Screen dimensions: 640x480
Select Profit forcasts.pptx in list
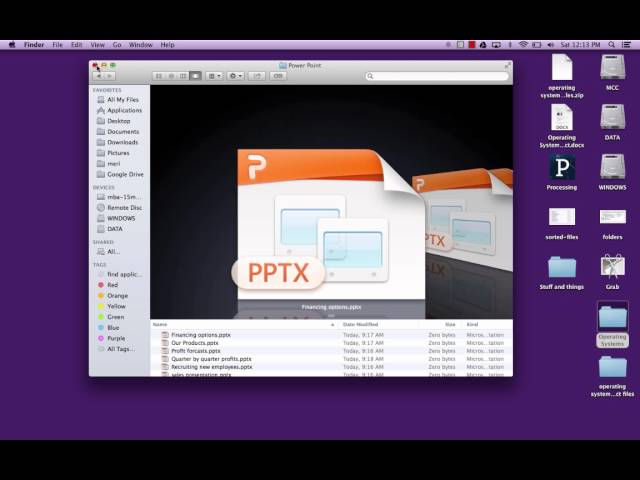[x=331, y=351]
